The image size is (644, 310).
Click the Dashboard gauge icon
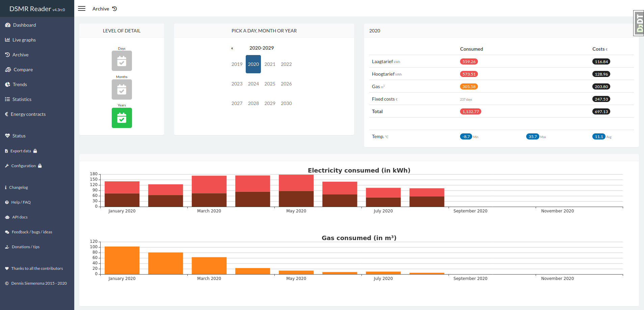(x=8, y=25)
